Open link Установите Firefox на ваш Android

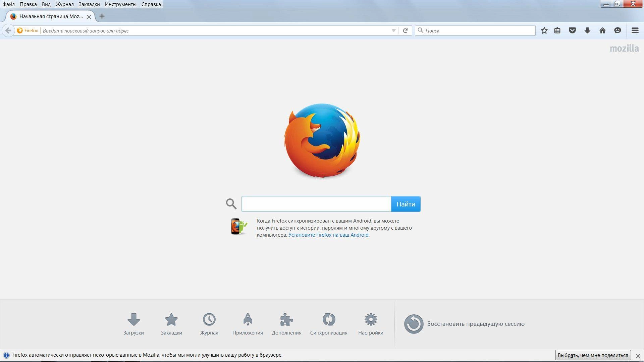328,235
